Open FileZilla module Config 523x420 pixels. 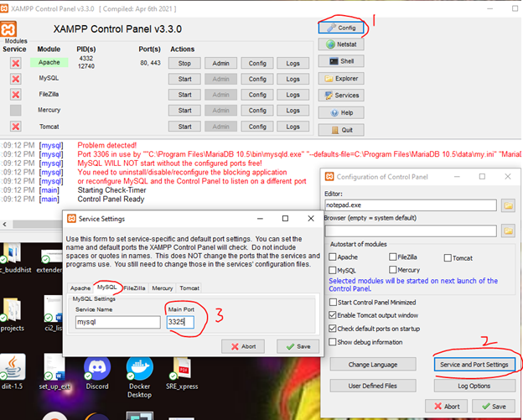(257, 95)
